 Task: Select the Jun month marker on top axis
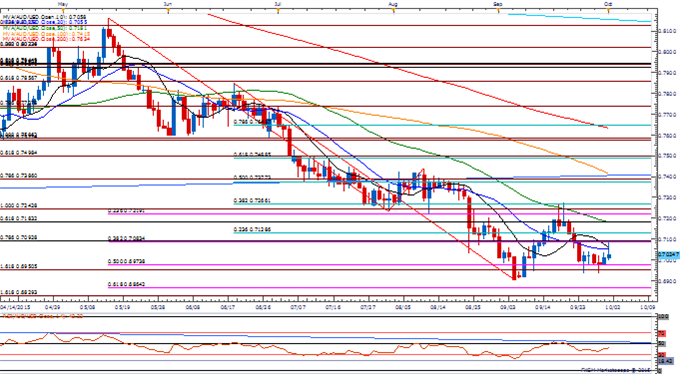pos(168,4)
